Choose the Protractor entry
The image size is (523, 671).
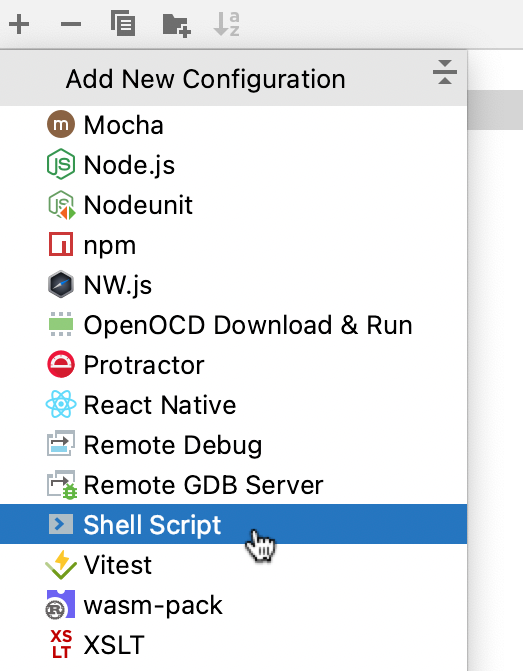point(233,365)
